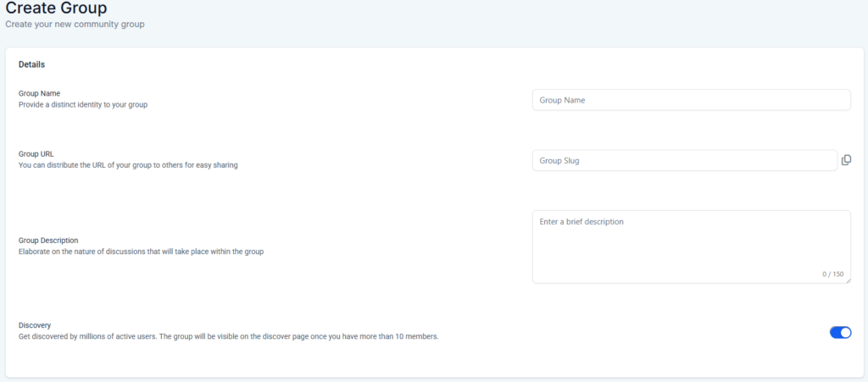Click the 'Details' section heading

tap(31, 64)
